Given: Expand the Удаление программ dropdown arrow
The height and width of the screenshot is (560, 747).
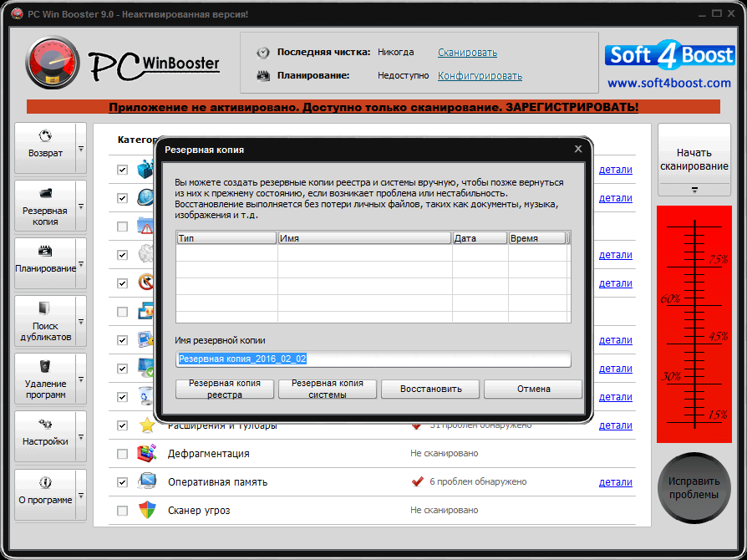Looking at the screenshot, I should [81, 379].
